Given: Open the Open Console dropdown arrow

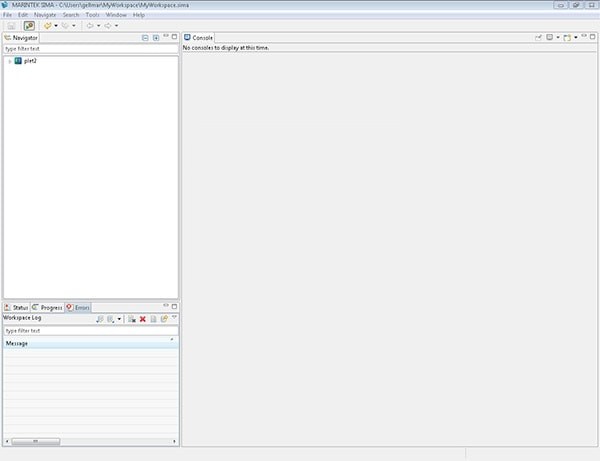Looking at the screenshot, I should click(x=575, y=37).
